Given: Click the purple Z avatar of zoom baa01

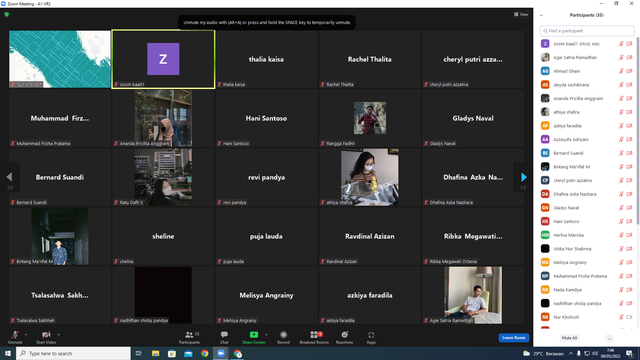Looking at the screenshot, I should pyautogui.click(x=163, y=59).
